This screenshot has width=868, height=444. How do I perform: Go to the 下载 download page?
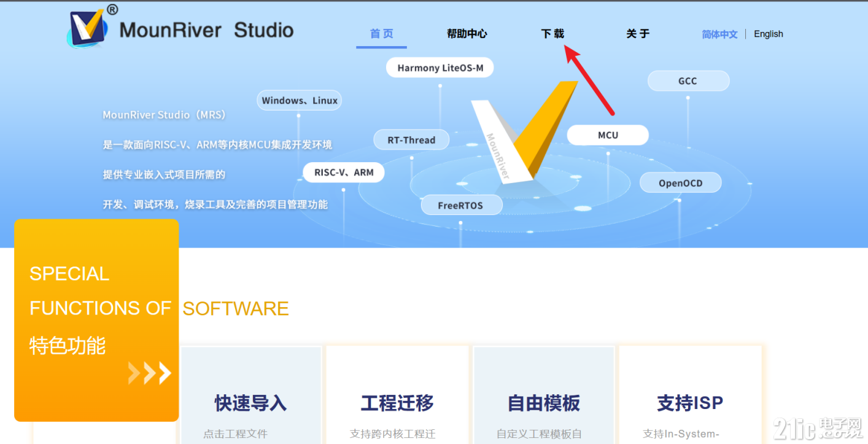pos(552,34)
